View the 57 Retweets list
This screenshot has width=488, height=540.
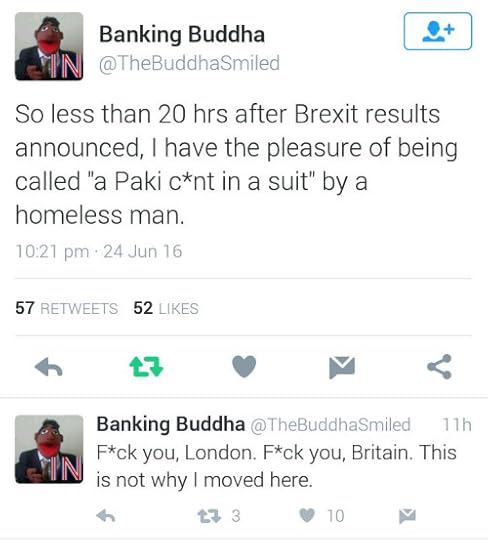[66, 308]
